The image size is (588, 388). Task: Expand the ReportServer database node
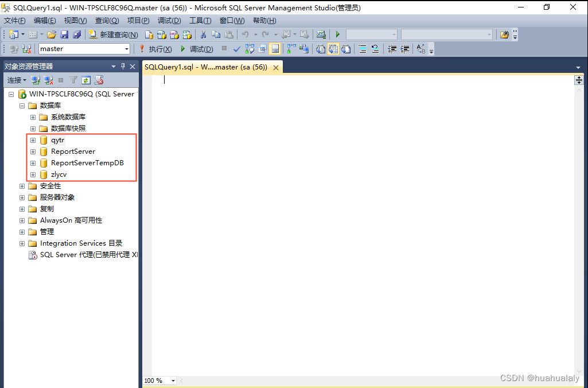33,152
